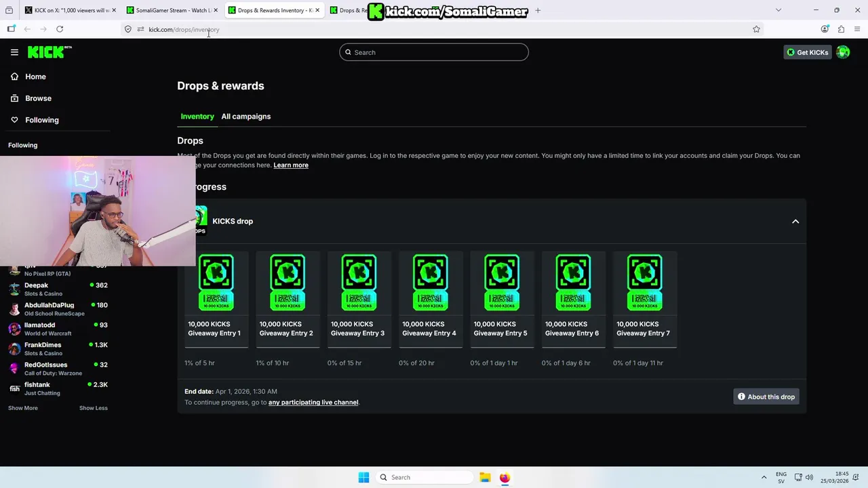Select Giveaway Entry 1 reward image
Screen dimensions: 868x488
(216, 283)
